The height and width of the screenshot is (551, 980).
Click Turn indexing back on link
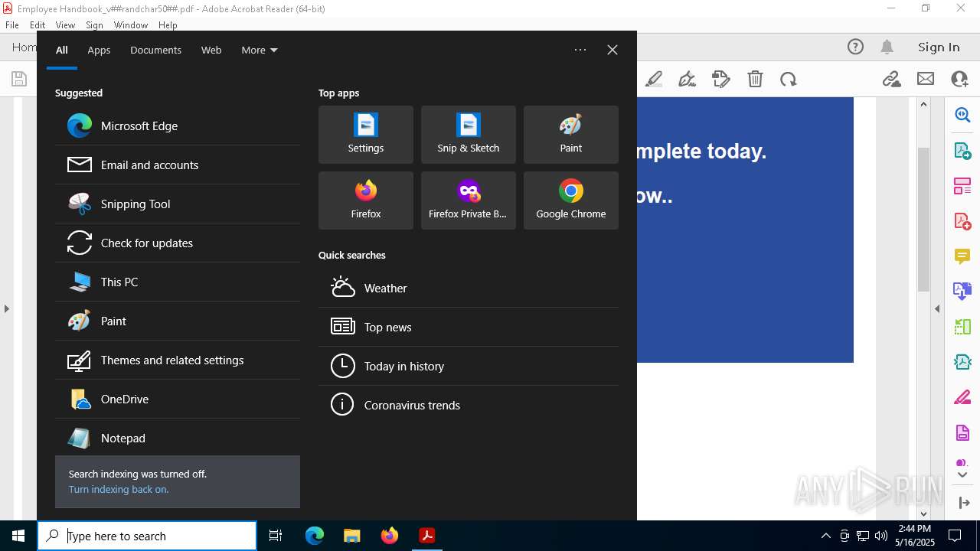click(119, 490)
